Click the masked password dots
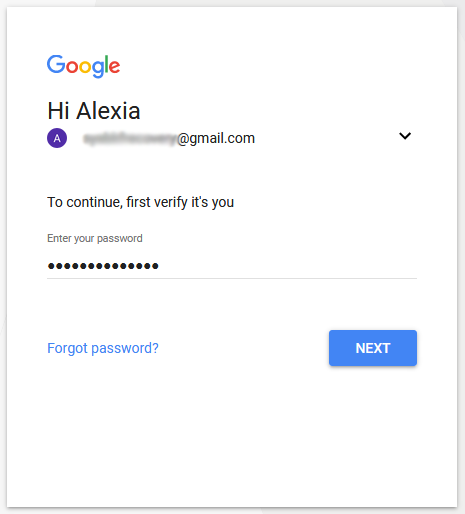 [103, 266]
